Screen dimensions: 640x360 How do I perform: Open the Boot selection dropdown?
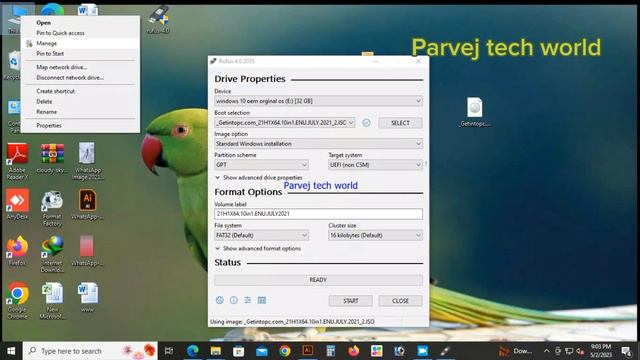(x=284, y=123)
